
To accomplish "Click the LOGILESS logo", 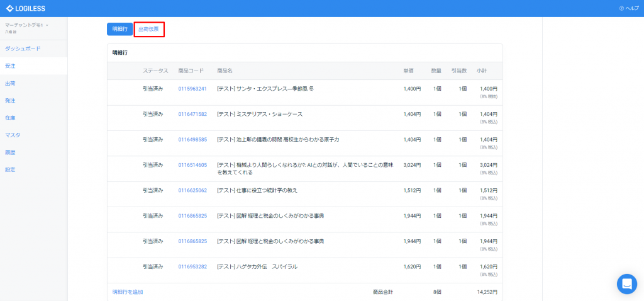I will click(25, 9).
